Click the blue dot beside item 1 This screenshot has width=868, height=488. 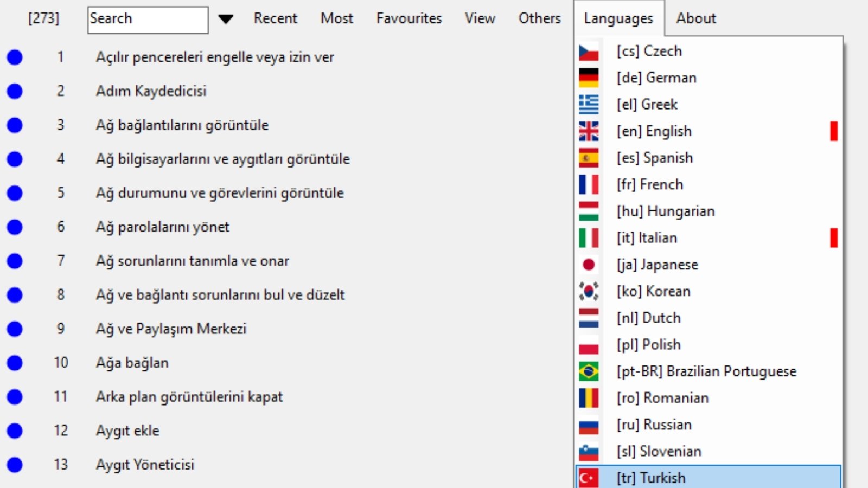click(x=15, y=57)
